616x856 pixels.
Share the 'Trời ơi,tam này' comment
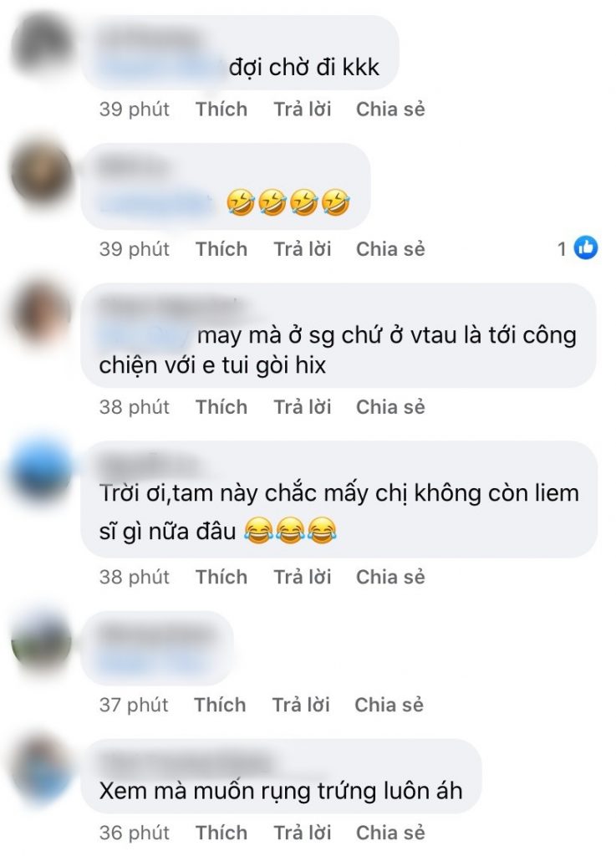point(390,577)
